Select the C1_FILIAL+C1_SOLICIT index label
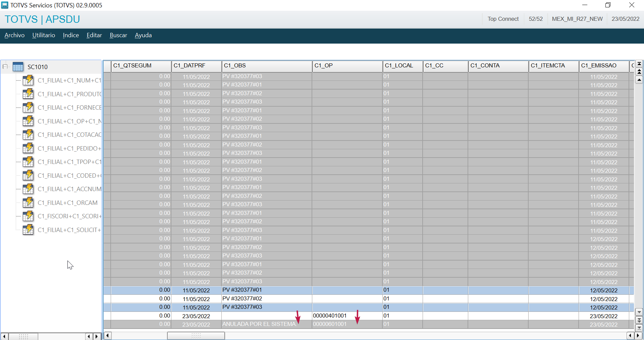This screenshot has height=340, width=644. 69,230
